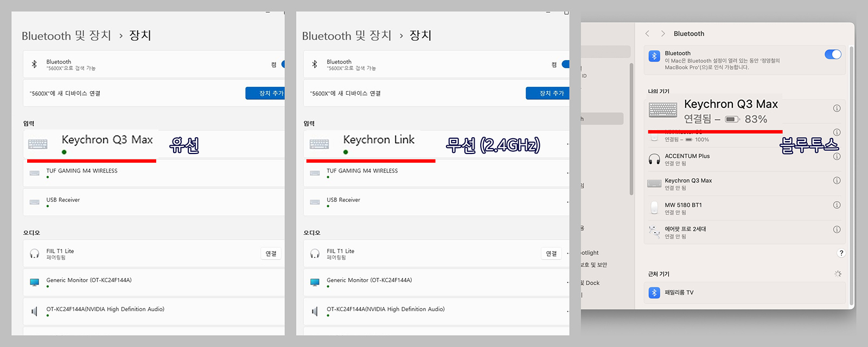Viewport: 868px width, 347px height.
Task: Click the question mark help button on Mac
Action: click(x=841, y=253)
